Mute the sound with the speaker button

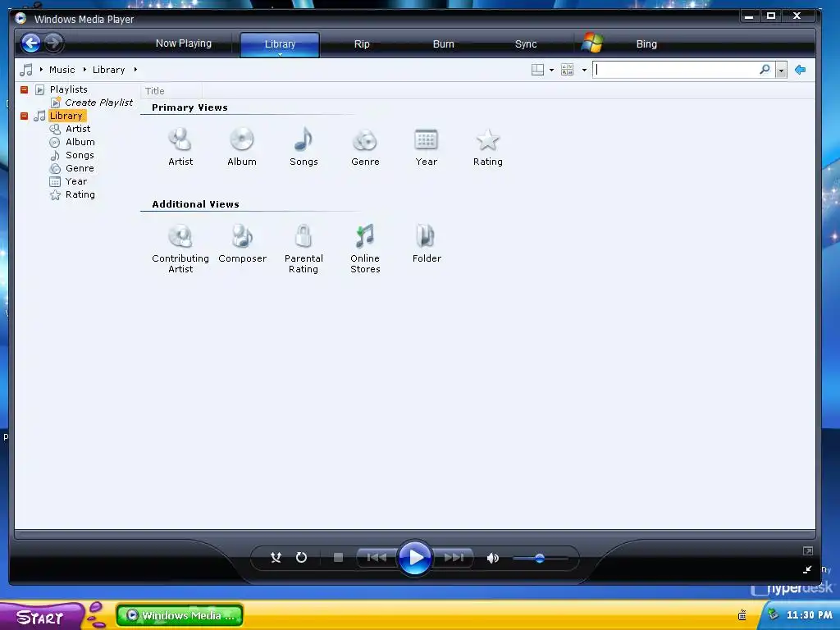click(x=493, y=558)
